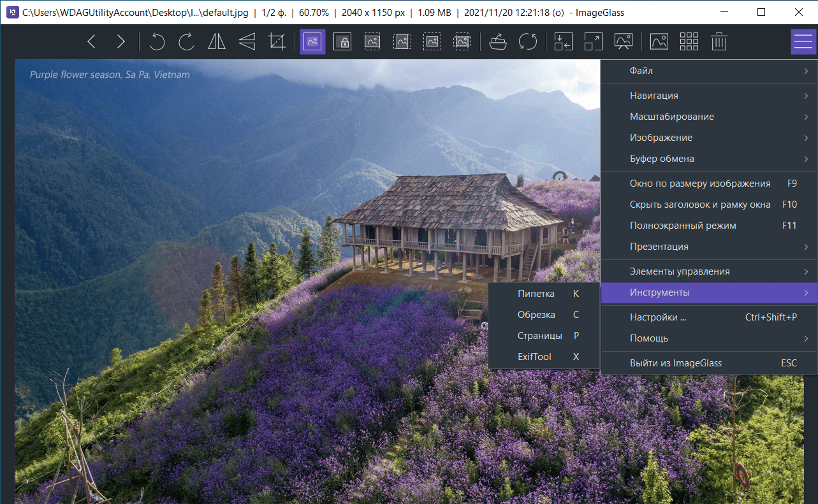Choose Выйти из ImageGlass

point(709,363)
